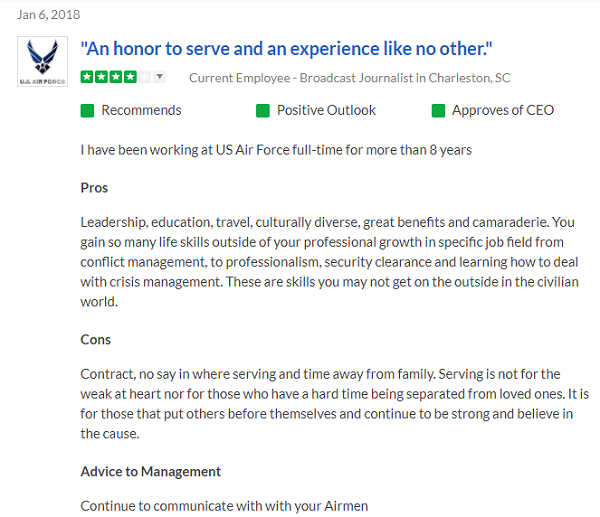Click the green square beside Recommends
The height and width of the screenshot is (517, 600).
coord(87,110)
